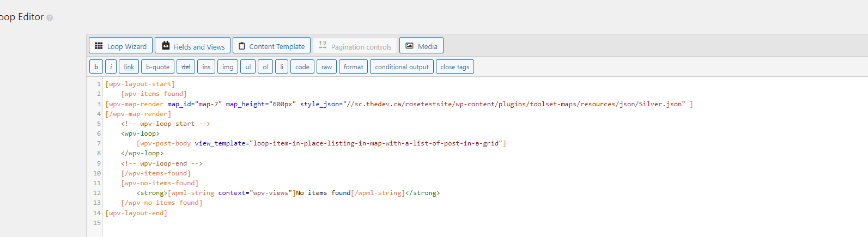Image resolution: width=868 pixels, height=237 pixels.
Task: Click the code quicktag button
Action: click(302, 66)
